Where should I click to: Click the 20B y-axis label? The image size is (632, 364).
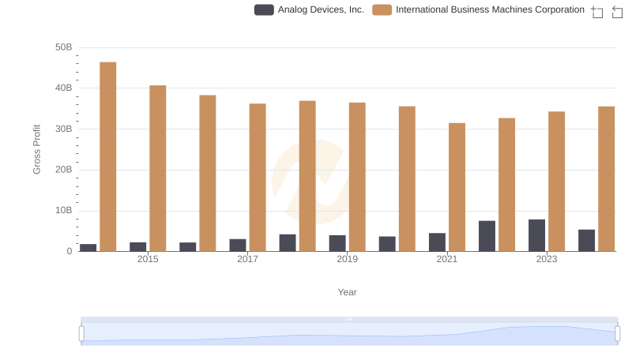(x=64, y=170)
